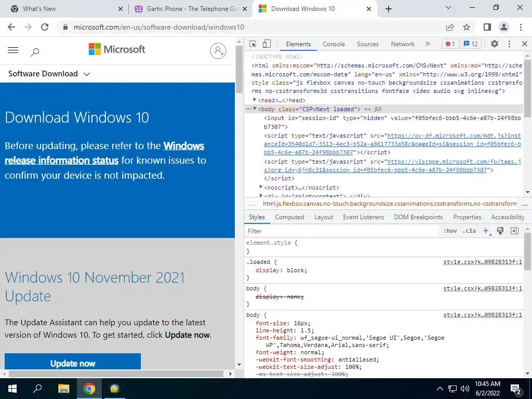Click the display: block declaration in .loaded
Image resolution: width=532 pixels, height=399 pixels.
[281, 270]
